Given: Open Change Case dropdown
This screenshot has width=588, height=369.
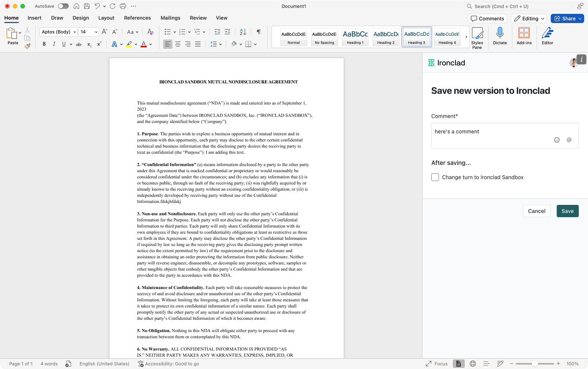Looking at the screenshot, I should (x=133, y=32).
